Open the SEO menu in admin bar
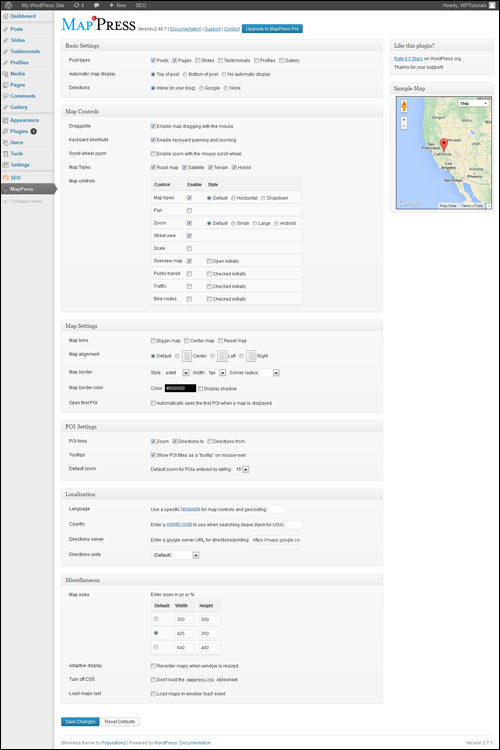The width and height of the screenshot is (500, 750). coord(141,5)
